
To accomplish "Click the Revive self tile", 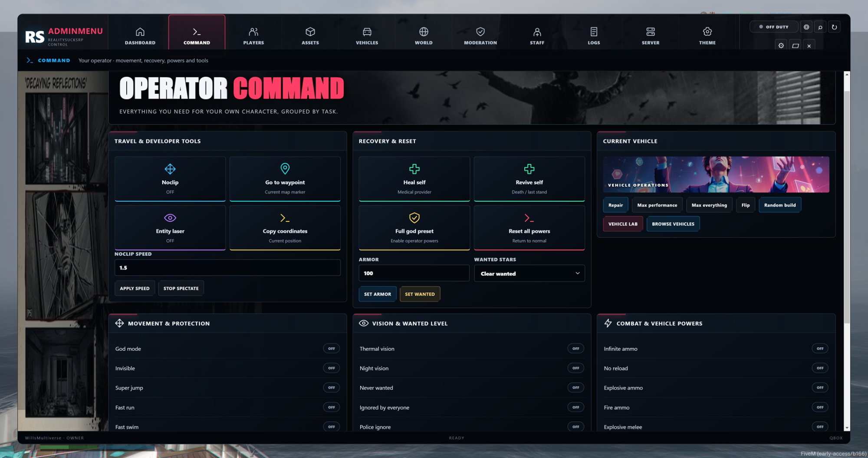I will [529, 179].
